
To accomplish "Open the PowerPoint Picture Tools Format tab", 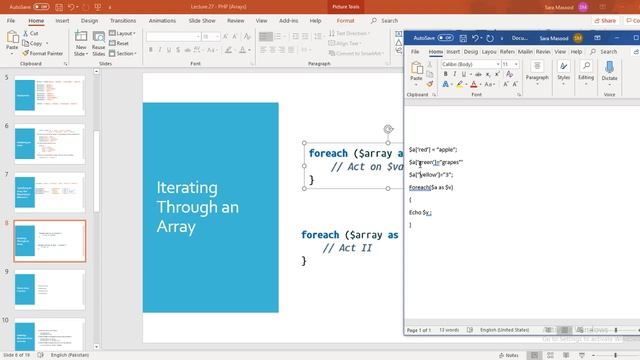I will pos(345,20).
